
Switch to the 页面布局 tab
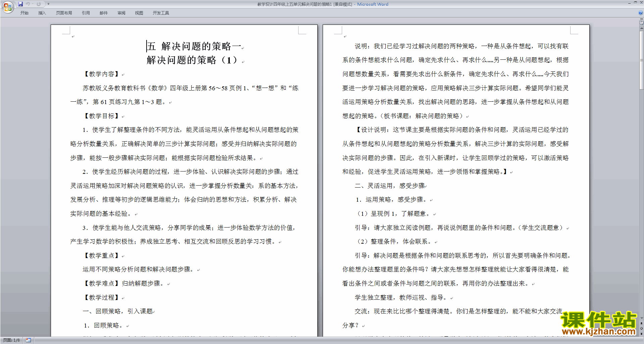tap(64, 13)
